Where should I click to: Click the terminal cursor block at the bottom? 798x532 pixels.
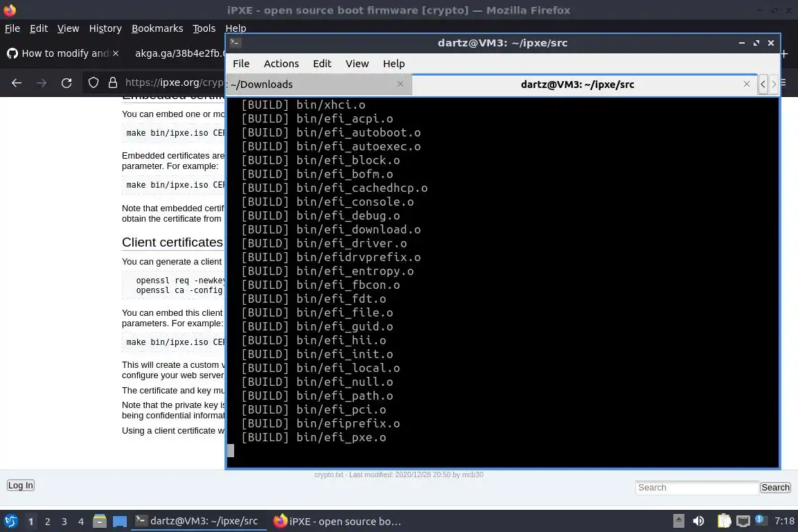pyautogui.click(x=231, y=450)
